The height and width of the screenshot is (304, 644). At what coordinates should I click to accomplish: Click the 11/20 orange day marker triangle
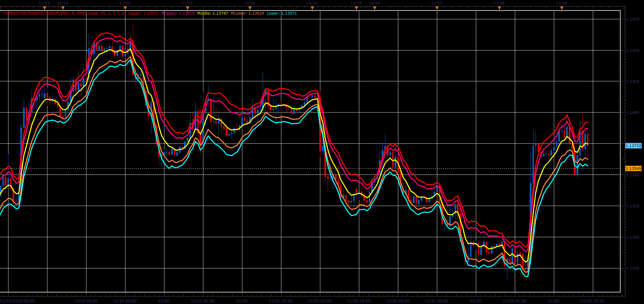click(125, 8)
